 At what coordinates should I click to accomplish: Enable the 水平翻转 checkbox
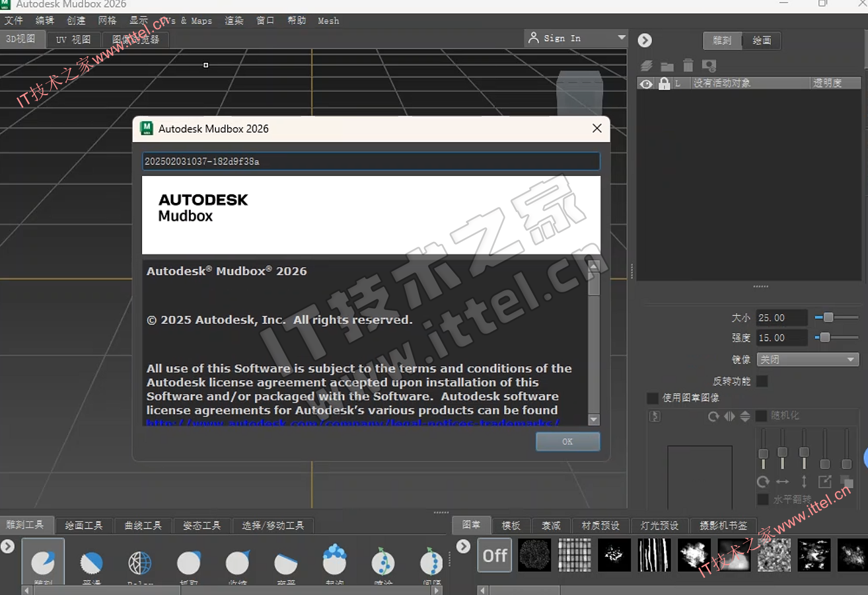[x=763, y=500]
